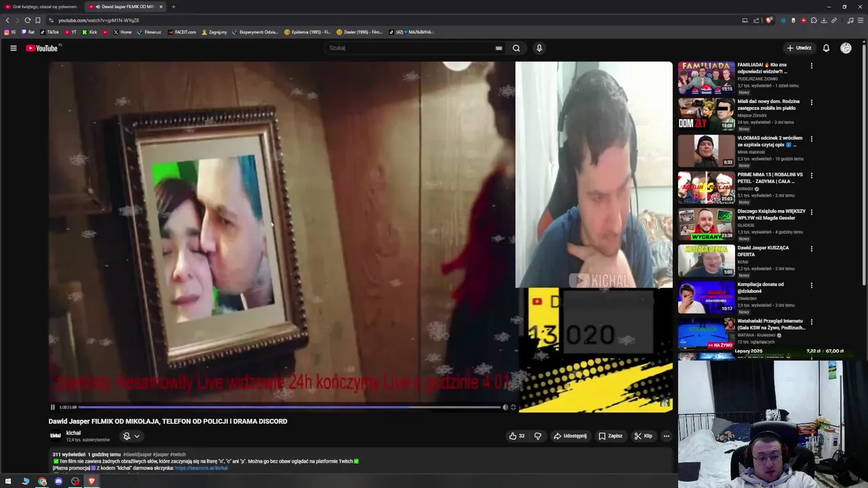Open the Filman.cc bookmark
The image size is (868, 488).
[150, 32]
